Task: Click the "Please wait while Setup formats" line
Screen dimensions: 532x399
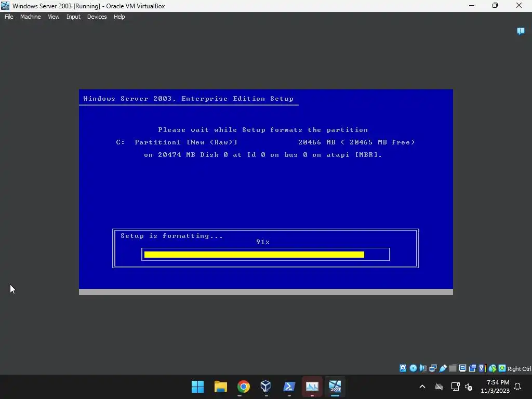Action: [x=263, y=130]
